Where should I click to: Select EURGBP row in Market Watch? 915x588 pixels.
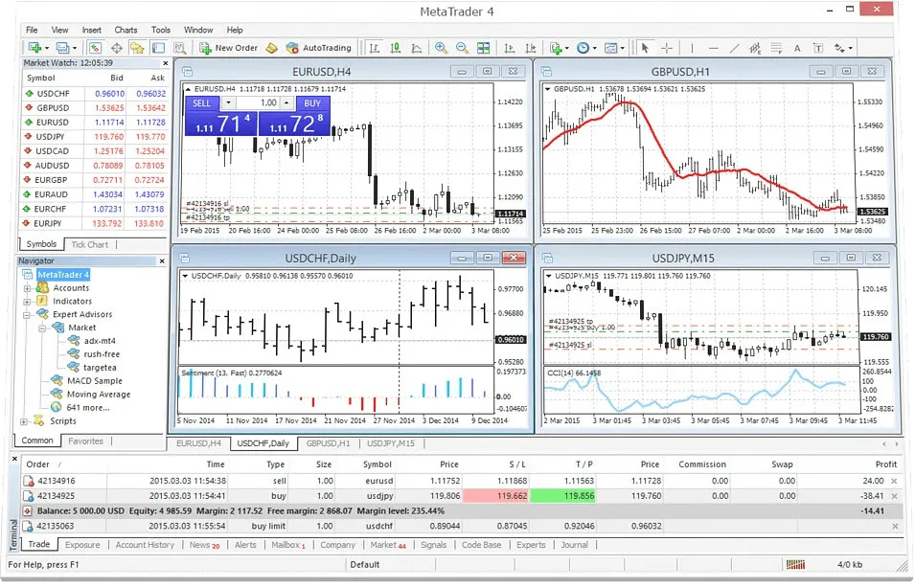tap(95, 180)
